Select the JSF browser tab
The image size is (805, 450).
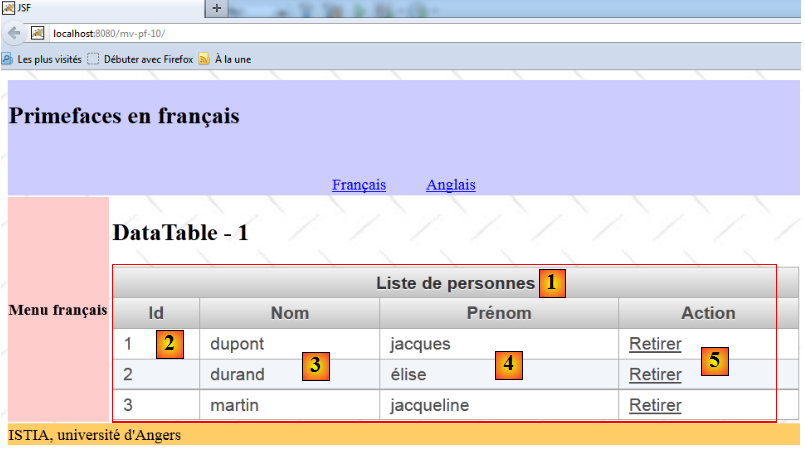point(100,8)
